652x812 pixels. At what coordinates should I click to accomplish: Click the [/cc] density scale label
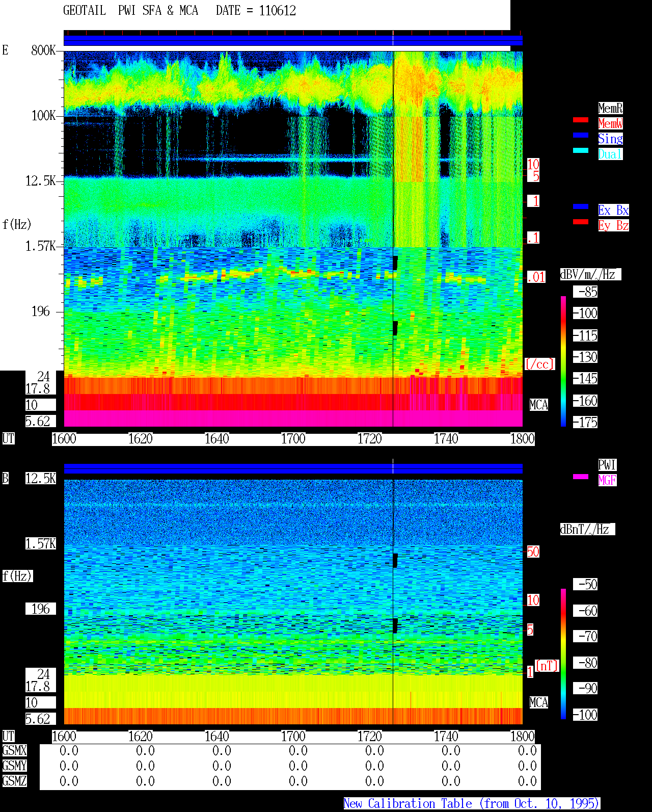coord(539,364)
